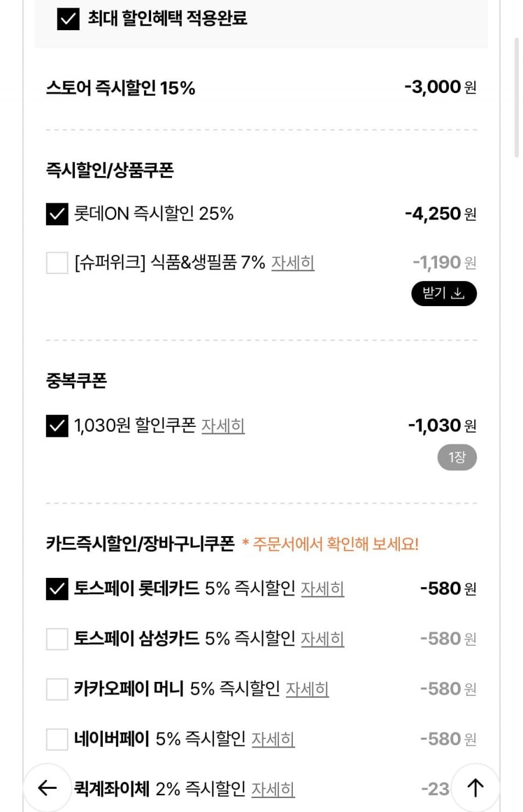
Task: Select 카카오페이 머니 5% 즉시할인 checkbox
Action: (57, 689)
